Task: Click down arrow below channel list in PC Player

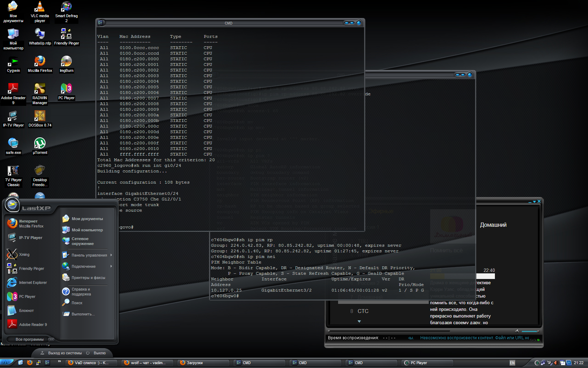Action: [359, 321]
